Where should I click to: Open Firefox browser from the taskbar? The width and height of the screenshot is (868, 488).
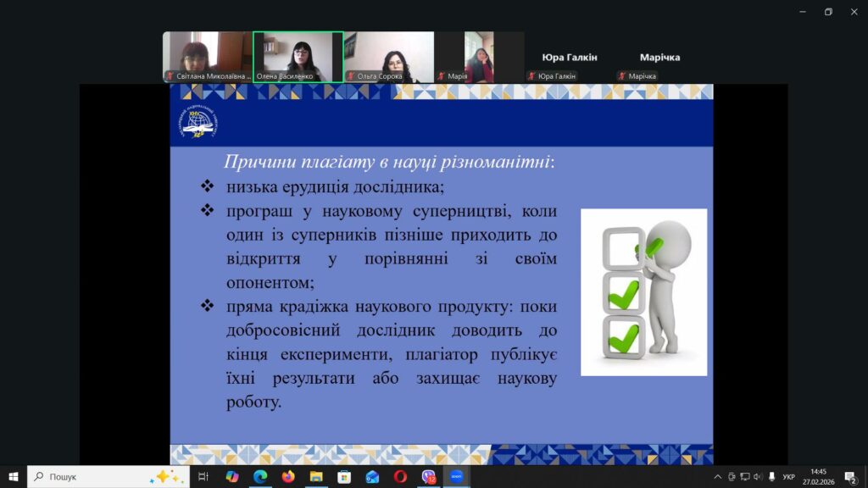(288, 477)
